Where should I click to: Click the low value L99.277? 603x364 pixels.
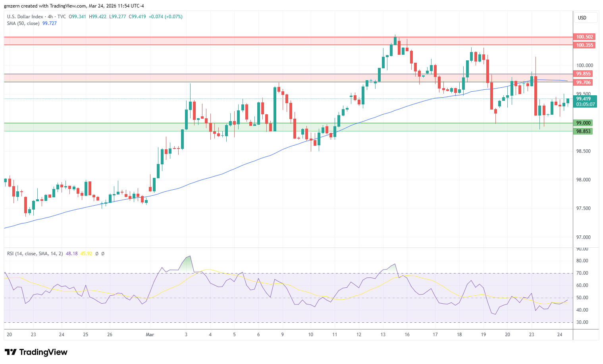pyautogui.click(x=118, y=17)
